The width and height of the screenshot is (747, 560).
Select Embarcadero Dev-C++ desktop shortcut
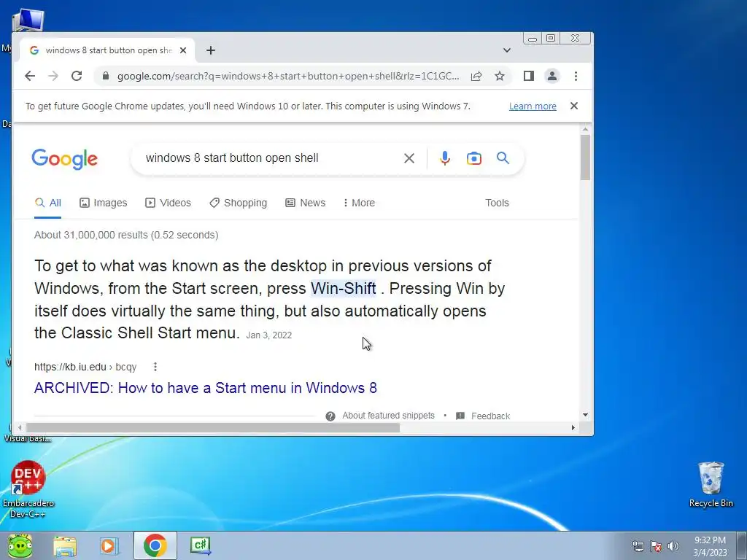(28, 489)
